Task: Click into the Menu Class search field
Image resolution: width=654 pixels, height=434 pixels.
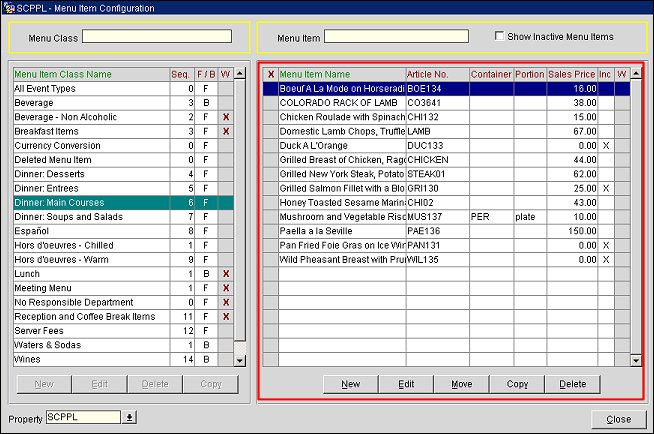Action: click(157, 37)
